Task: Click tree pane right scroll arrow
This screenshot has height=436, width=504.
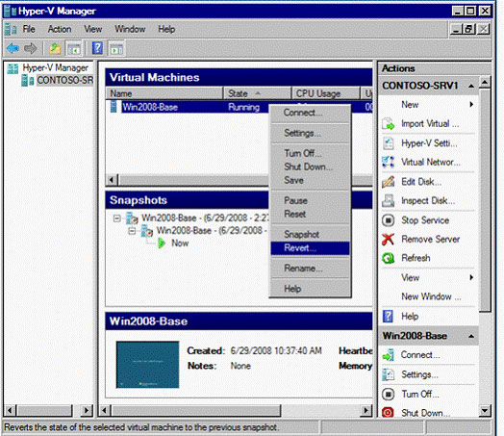Action: click(x=87, y=410)
